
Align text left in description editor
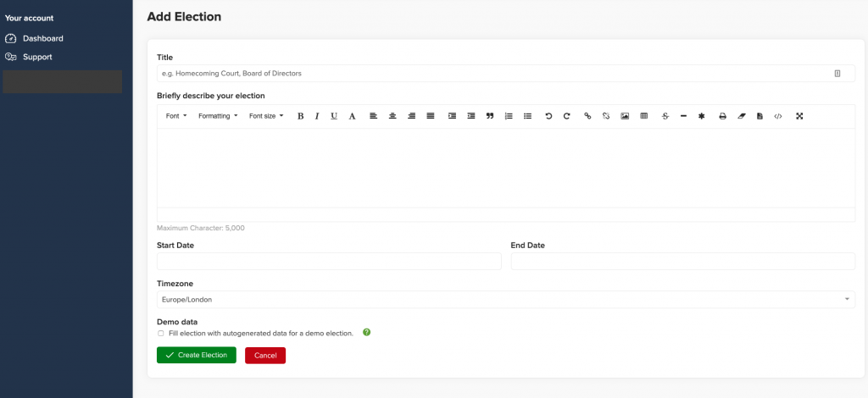click(374, 116)
